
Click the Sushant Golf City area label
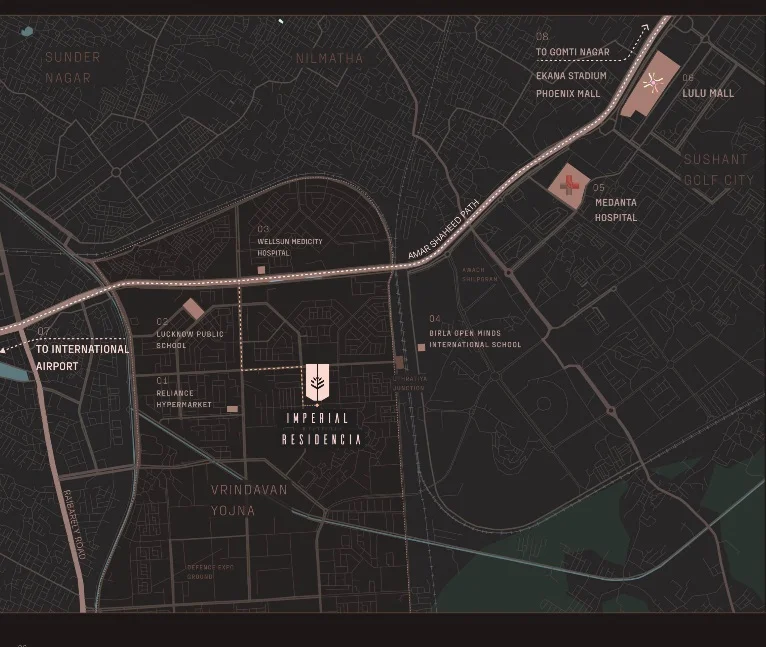pyautogui.click(x=717, y=169)
